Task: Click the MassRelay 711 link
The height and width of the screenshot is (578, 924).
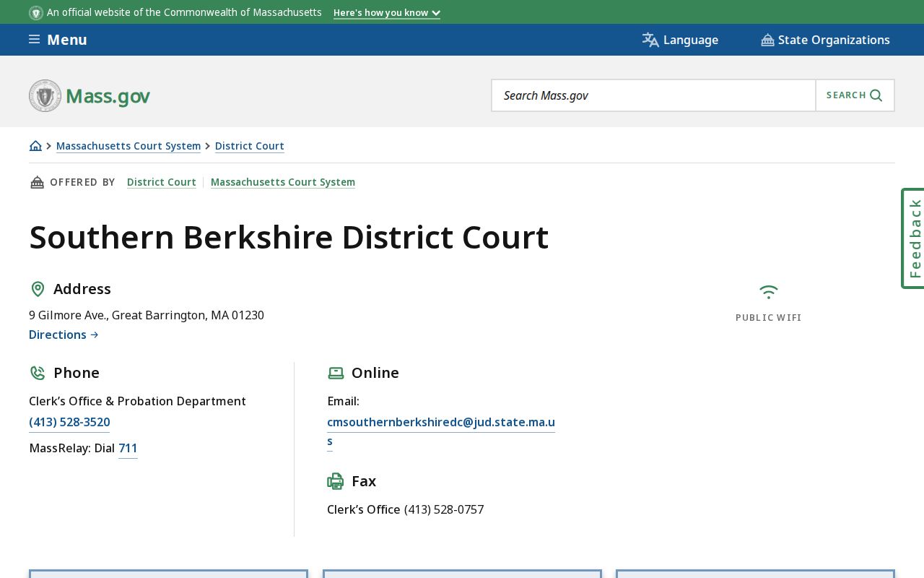Action: (128, 448)
